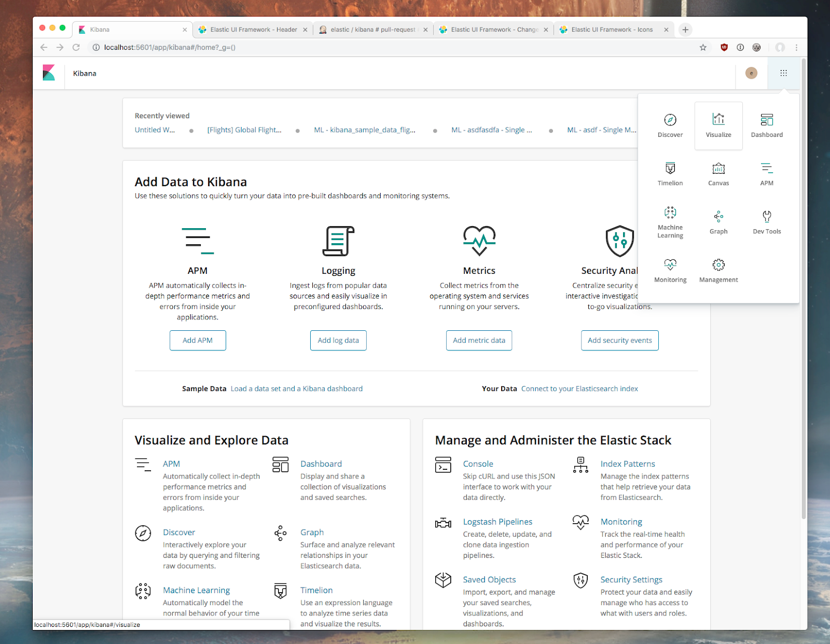Open Monitoring from the app menu
The height and width of the screenshot is (644, 830).
[670, 271]
